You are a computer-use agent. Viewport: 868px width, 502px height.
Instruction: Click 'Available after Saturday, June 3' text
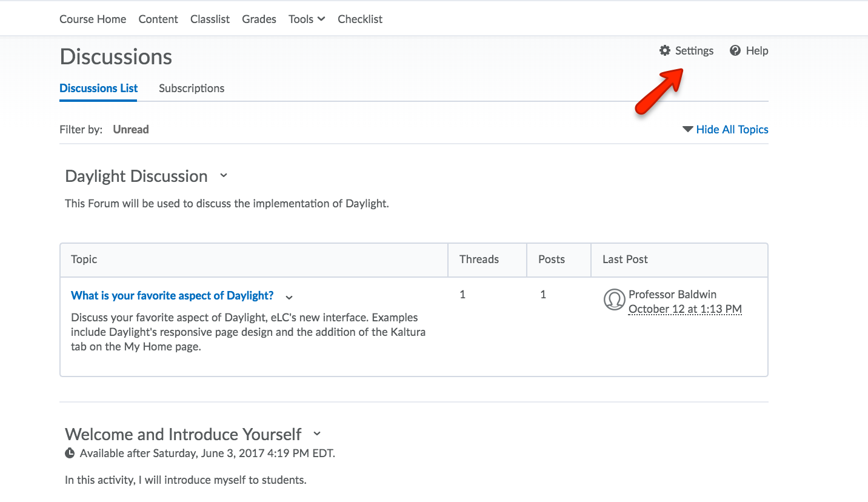[x=207, y=453]
